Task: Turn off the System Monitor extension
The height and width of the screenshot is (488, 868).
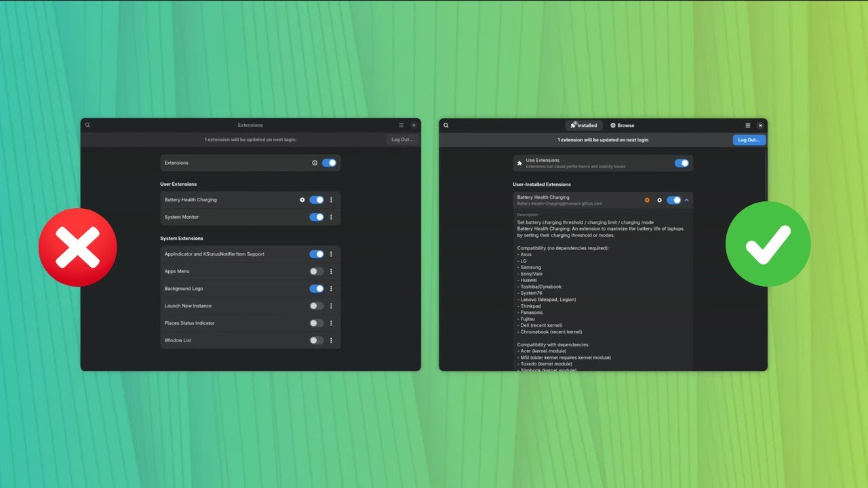Action: click(x=317, y=218)
